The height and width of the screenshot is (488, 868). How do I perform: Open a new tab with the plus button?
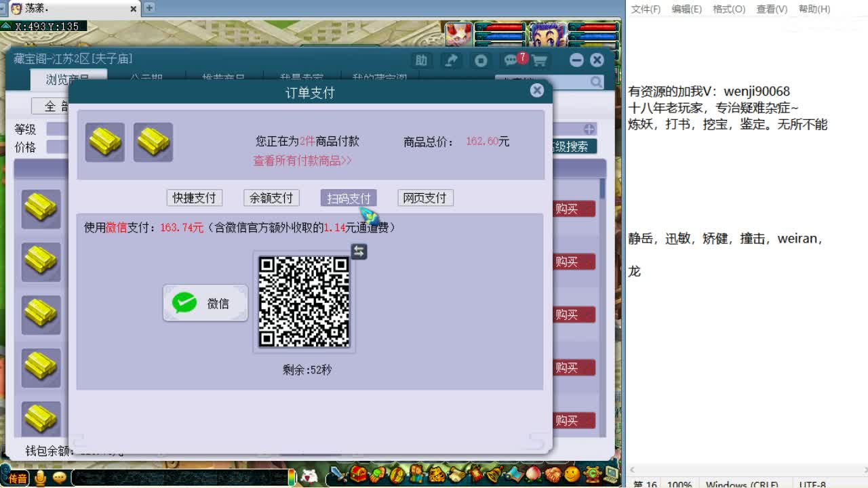(x=149, y=8)
